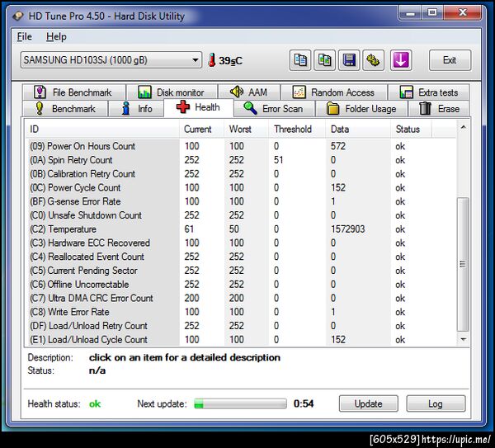Select the (C6) Offline Uncorrectable row
495x448 pixels.
[x=241, y=285]
